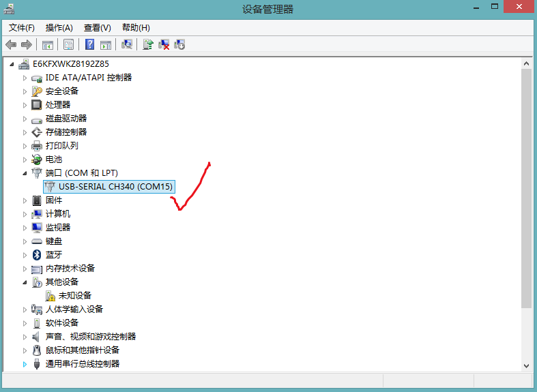Viewport: 537px width, 392px height.
Task: Click the vertical scrollbar thumb
Action: coord(526,188)
